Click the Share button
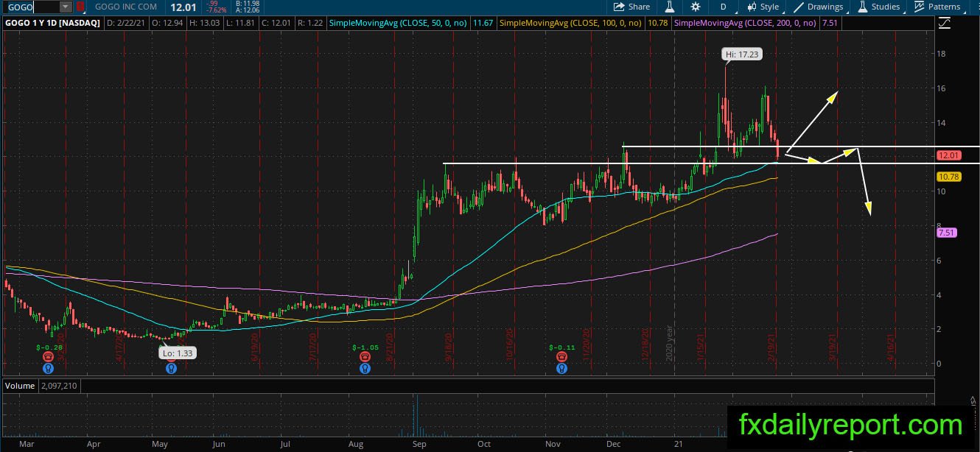 point(632,7)
